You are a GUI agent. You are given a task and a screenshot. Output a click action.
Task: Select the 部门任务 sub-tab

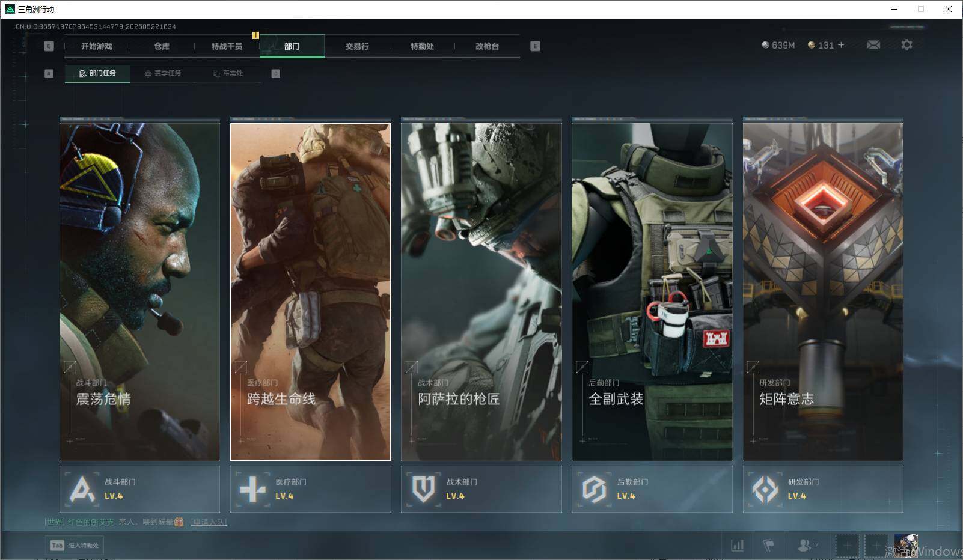point(97,73)
